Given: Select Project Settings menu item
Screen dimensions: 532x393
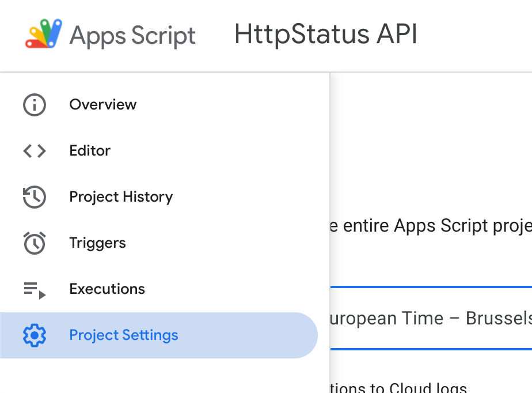Looking at the screenshot, I should pyautogui.click(x=159, y=335).
